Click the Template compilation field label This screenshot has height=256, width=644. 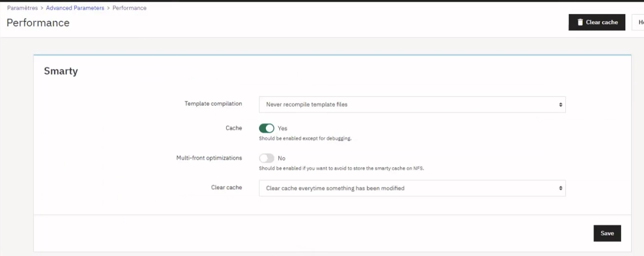213,104
